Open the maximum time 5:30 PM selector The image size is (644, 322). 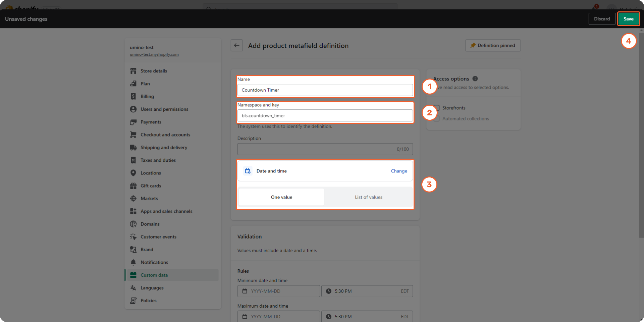pyautogui.click(x=367, y=317)
